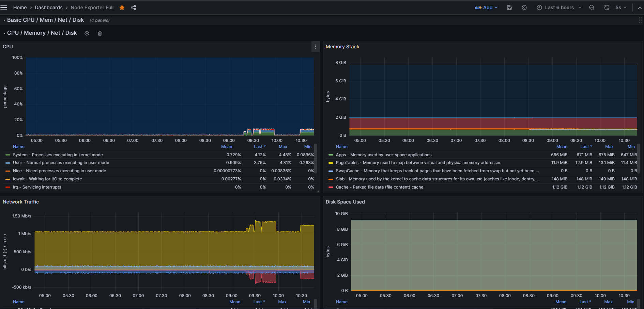
Task: Delete the CPU / Memory / Net / Disk row
Action: 100,33
